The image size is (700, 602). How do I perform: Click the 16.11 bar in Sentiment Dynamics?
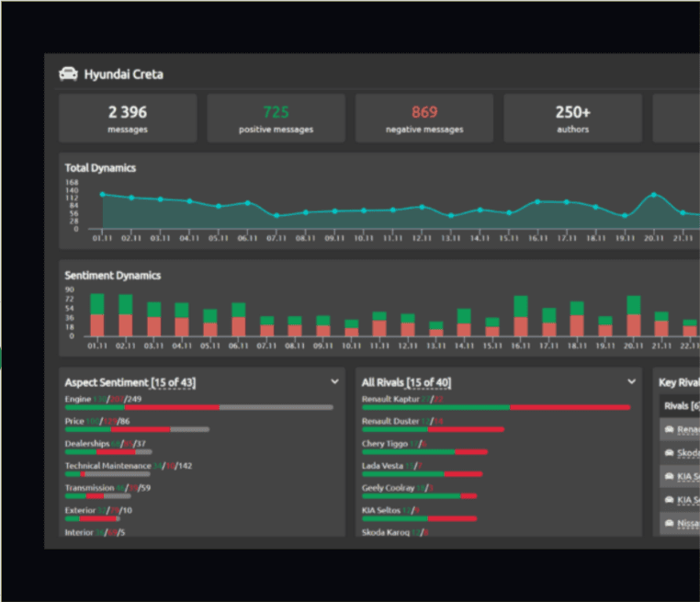coord(521,316)
